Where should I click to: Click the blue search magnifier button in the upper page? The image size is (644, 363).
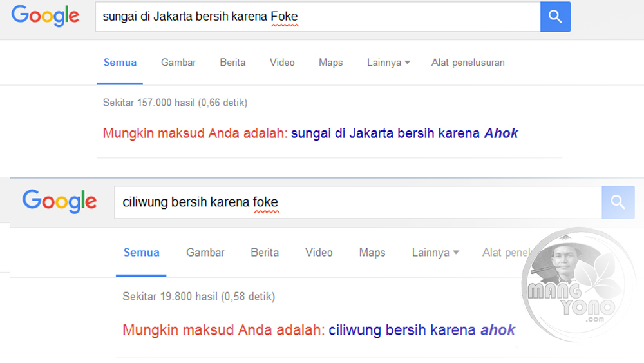click(555, 17)
